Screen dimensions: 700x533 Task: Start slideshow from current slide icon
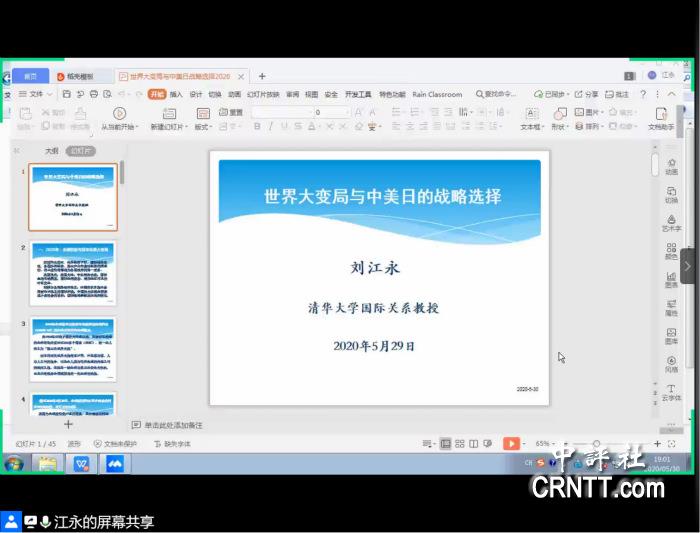(x=119, y=113)
